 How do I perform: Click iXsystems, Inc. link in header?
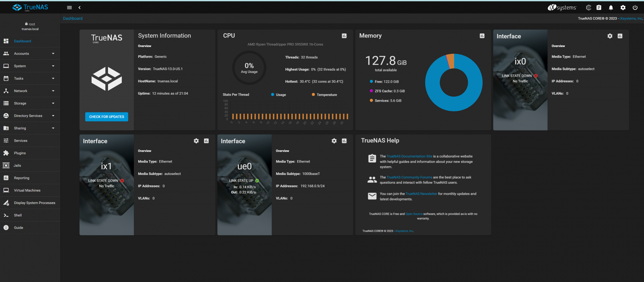[631, 18]
